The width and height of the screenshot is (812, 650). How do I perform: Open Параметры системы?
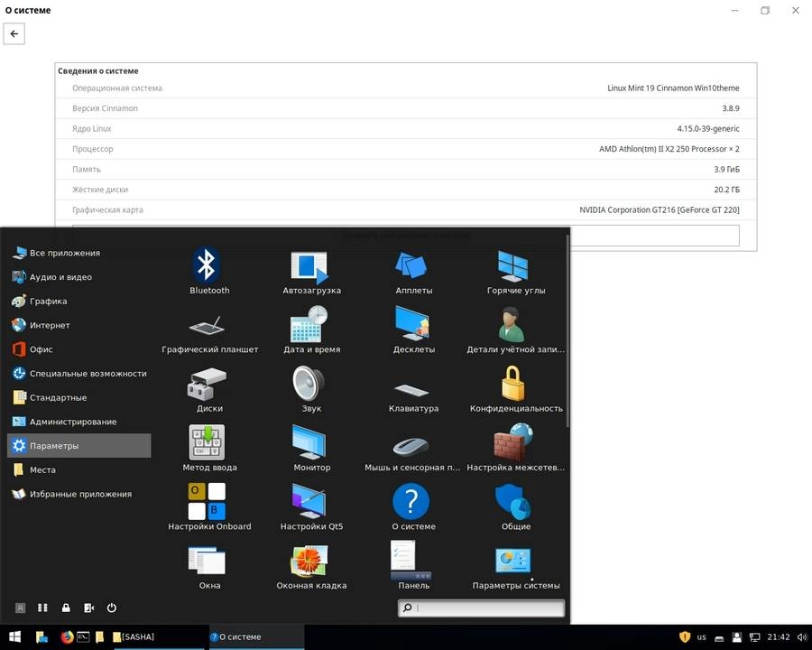coord(516,567)
